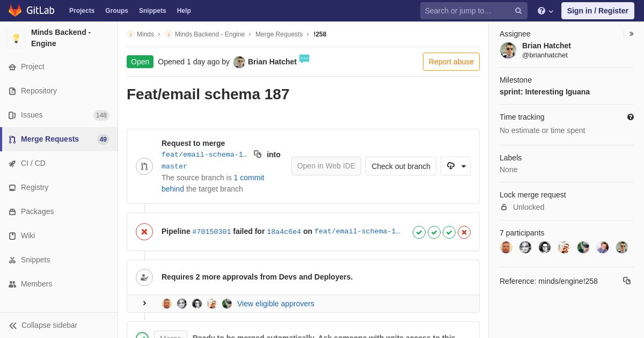Click the Check out branch button

401,166
